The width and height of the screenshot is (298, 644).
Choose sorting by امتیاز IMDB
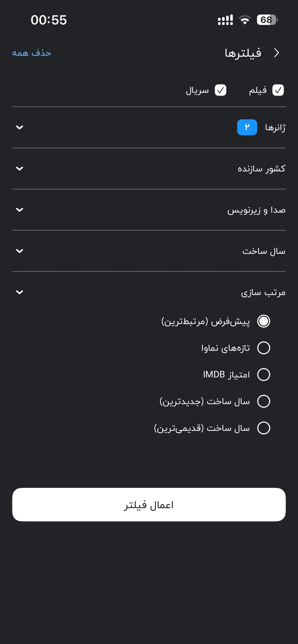264,374
